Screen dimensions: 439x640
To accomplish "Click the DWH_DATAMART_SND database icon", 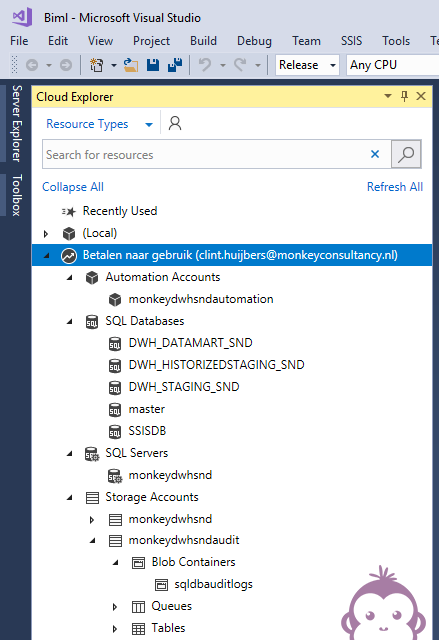I will (x=115, y=344).
